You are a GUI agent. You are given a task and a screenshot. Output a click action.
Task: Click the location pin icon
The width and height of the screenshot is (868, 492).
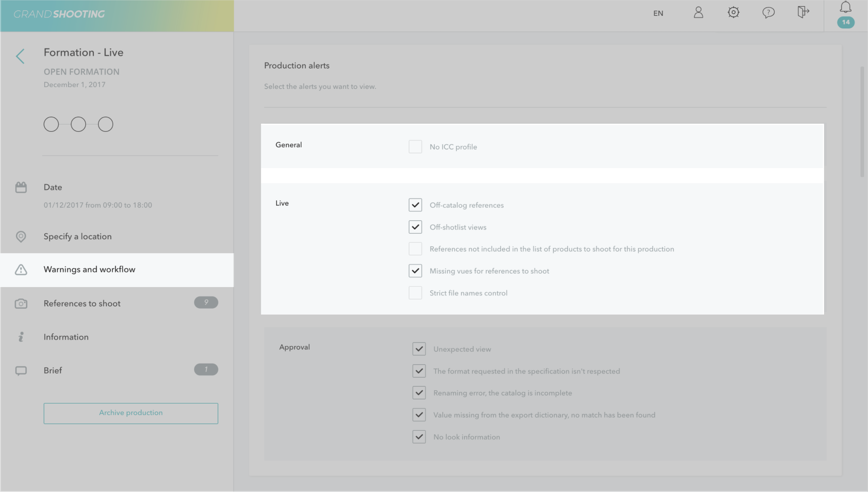point(21,237)
